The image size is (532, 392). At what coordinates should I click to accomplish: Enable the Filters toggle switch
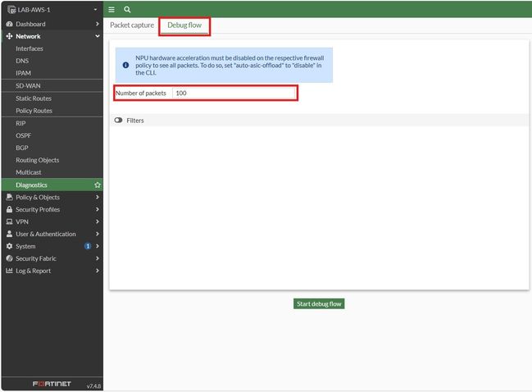(118, 121)
